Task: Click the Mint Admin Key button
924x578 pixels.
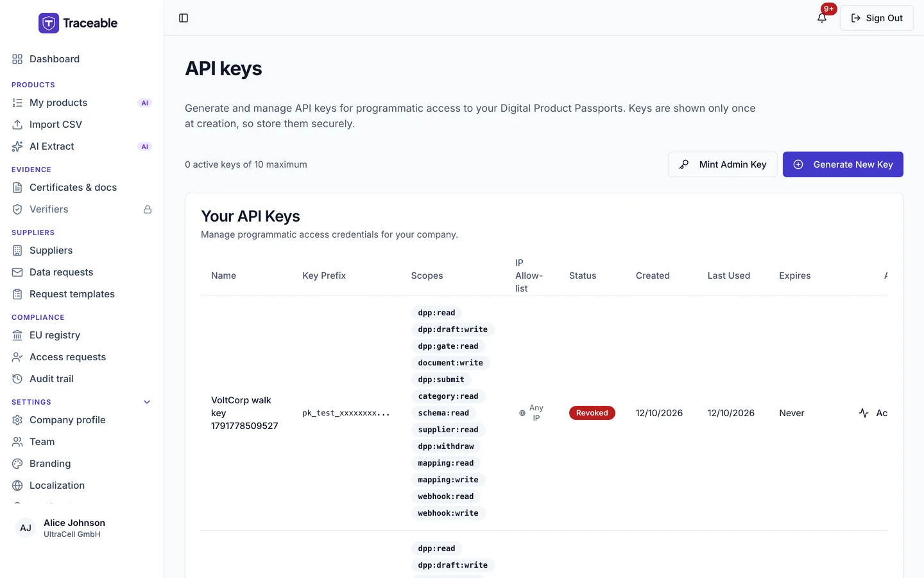Action: [x=723, y=164]
